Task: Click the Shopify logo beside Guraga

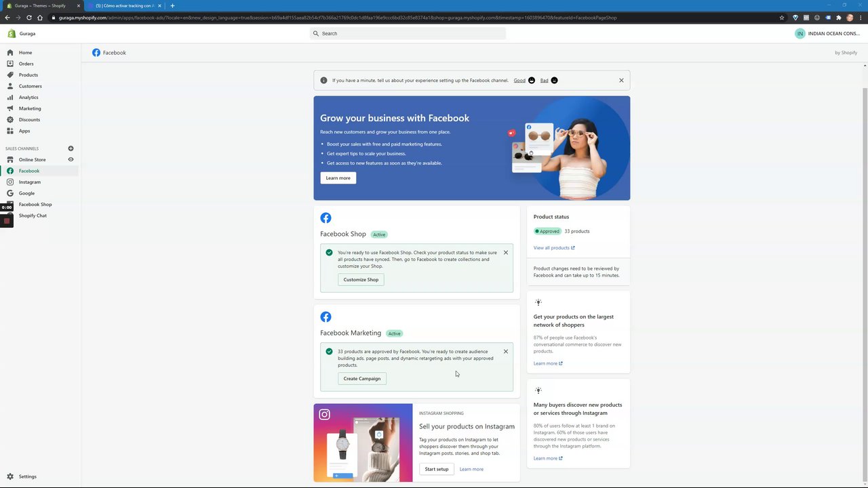Action: (x=12, y=33)
